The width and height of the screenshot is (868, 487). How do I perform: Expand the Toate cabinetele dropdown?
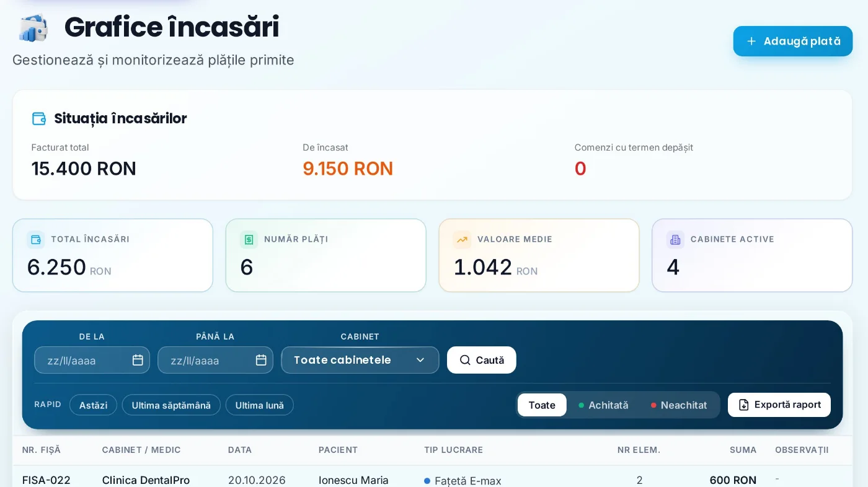click(x=360, y=360)
